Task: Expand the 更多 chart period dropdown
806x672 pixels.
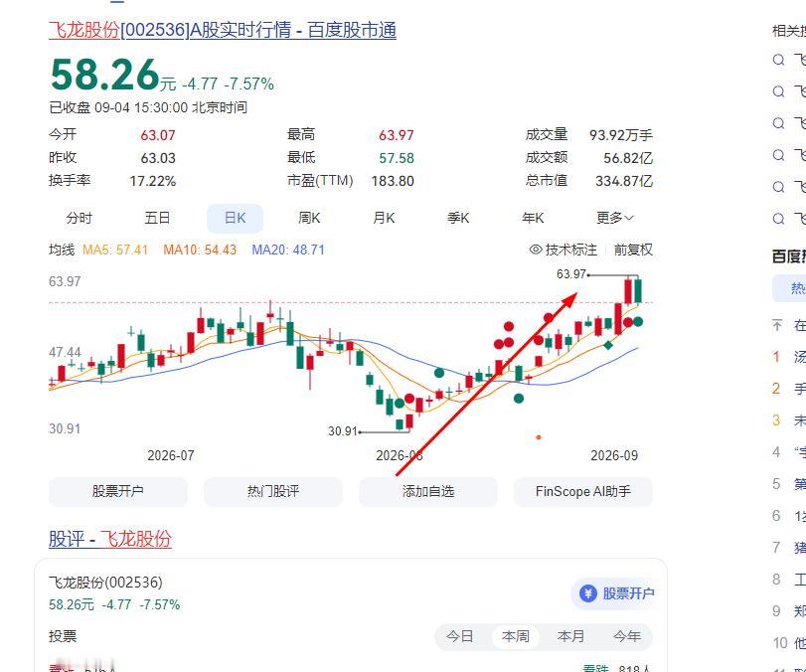Action: [x=615, y=218]
